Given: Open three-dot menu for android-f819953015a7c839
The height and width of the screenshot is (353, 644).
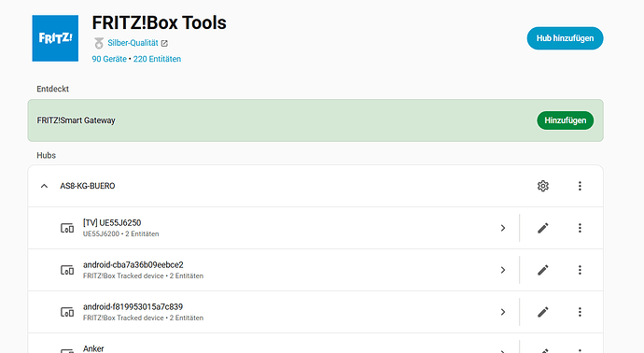Looking at the screenshot, I should coord(580,312).
